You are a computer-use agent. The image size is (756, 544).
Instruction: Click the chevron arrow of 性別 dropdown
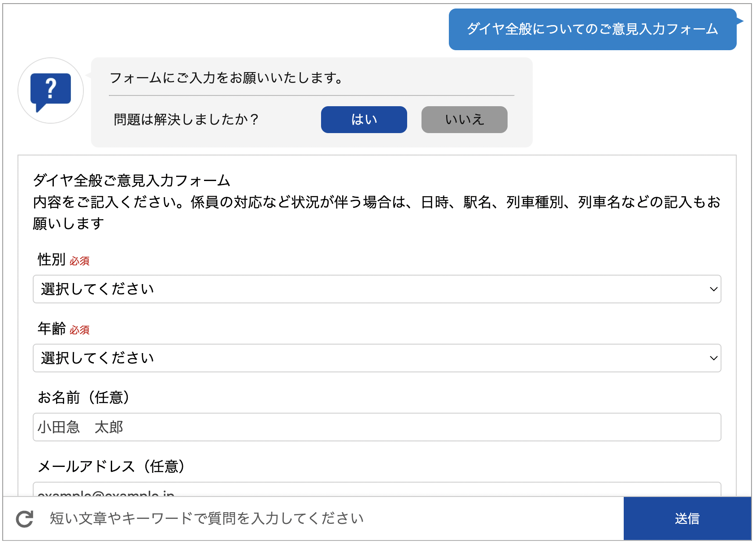tap(713, 289)
